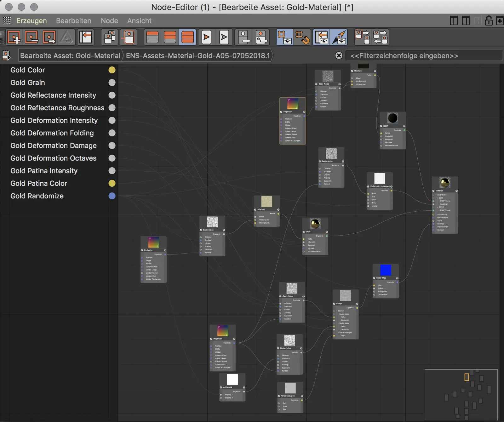
Task: Click the first split panel layout icon
Action: [454, 21]
